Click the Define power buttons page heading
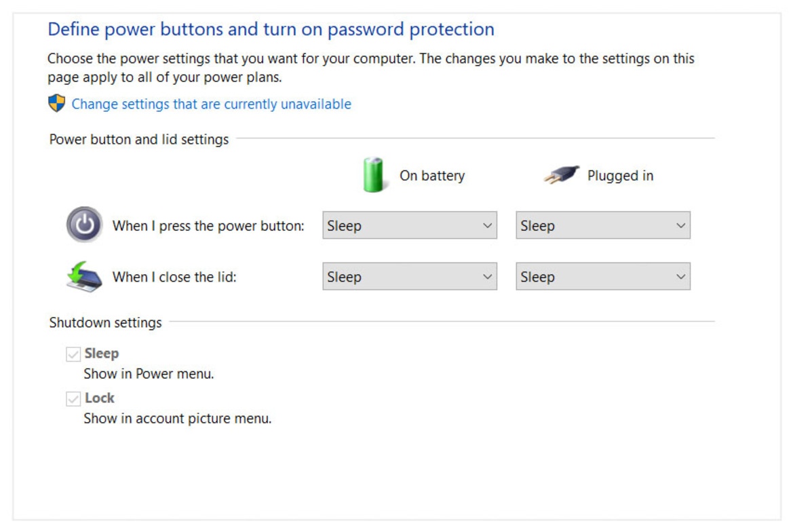The height and width of the screenshot is (532, 793). tap(271, 29)
